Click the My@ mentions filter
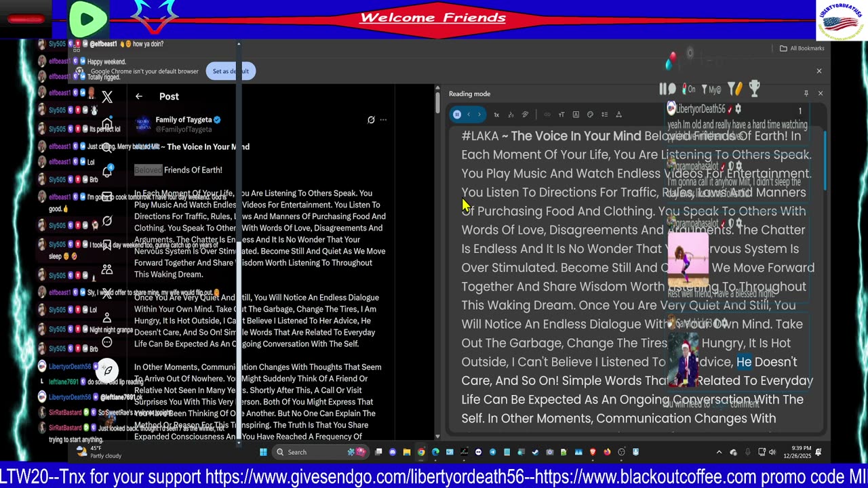Image resolution: width=868 pixels, height=488 pixels. point(711,89)
